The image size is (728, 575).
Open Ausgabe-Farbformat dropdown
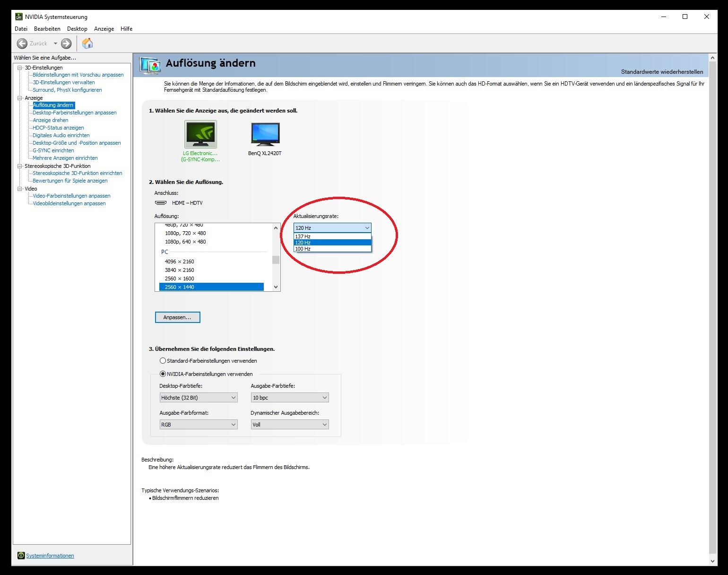click(199, 425)
